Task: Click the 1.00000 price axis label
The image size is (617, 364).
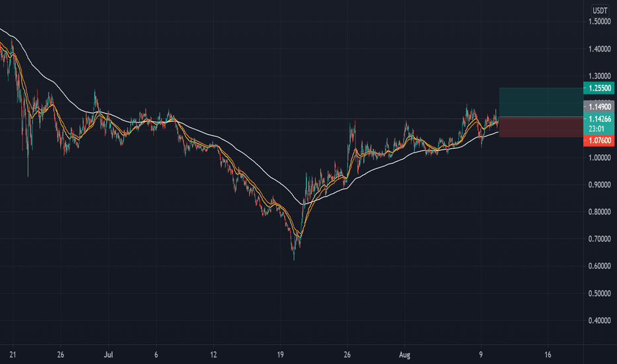Action: (600, 158)
